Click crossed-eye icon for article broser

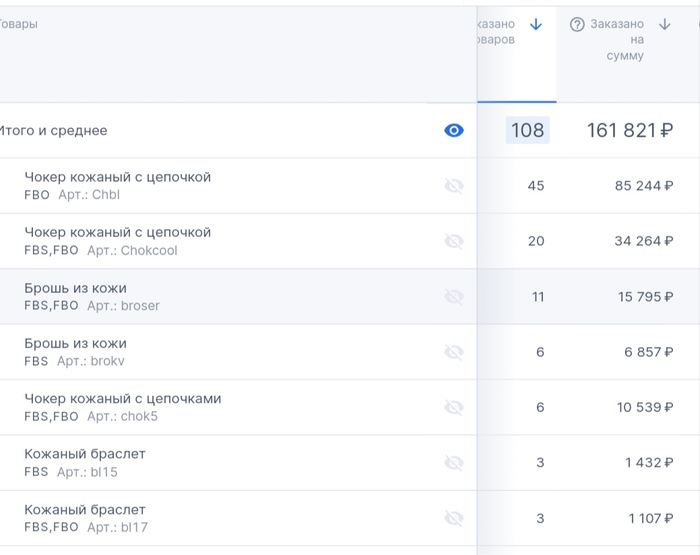pos(454,297)
